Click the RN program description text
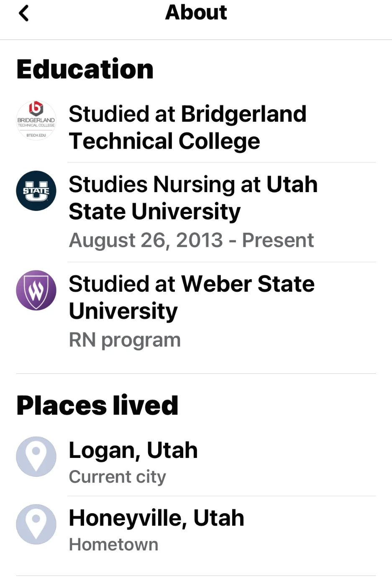The height and width of the screenshot is (586, 392). click(x=125, y=340)
